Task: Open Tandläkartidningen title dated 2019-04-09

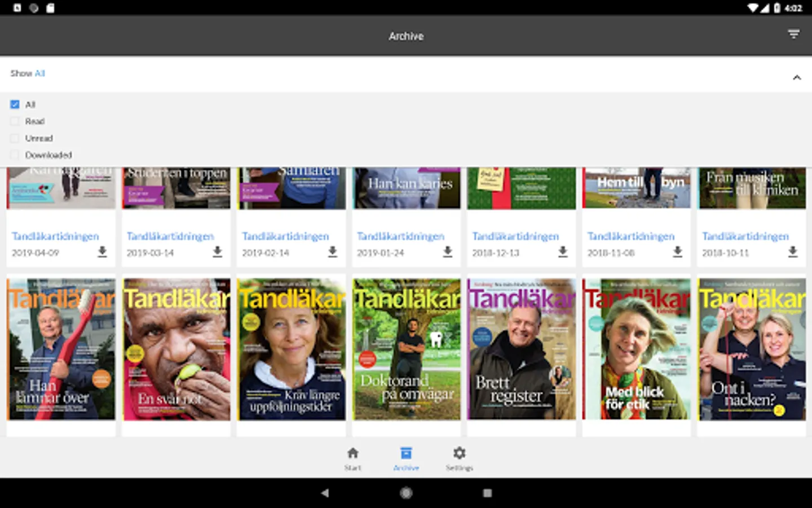Action: coord(55,237)
